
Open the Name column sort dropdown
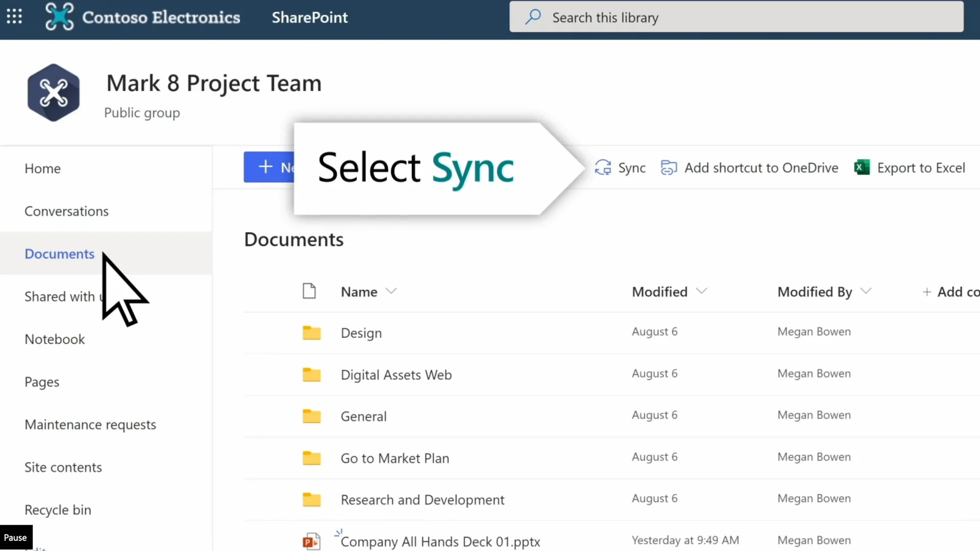pos(392,291)
